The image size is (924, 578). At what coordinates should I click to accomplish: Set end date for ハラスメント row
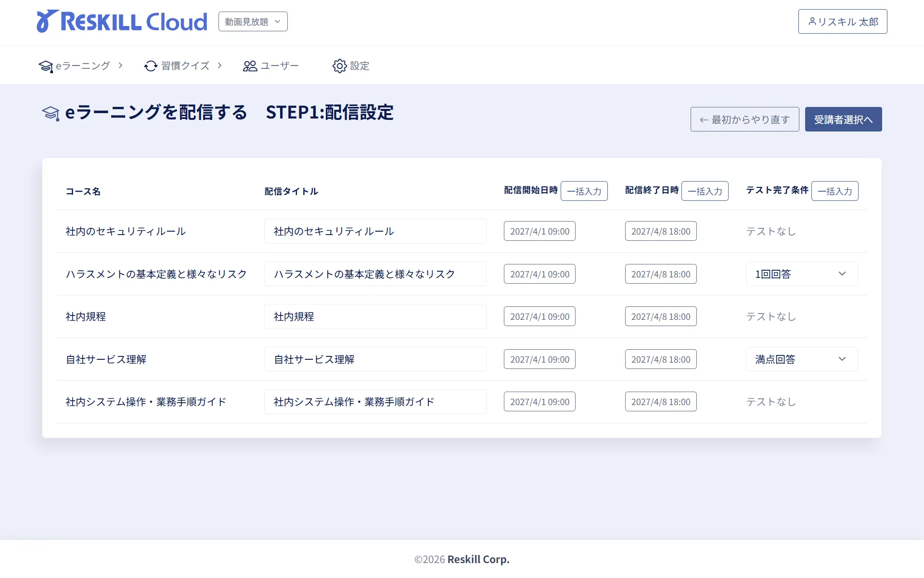click(x=661, y=274)
